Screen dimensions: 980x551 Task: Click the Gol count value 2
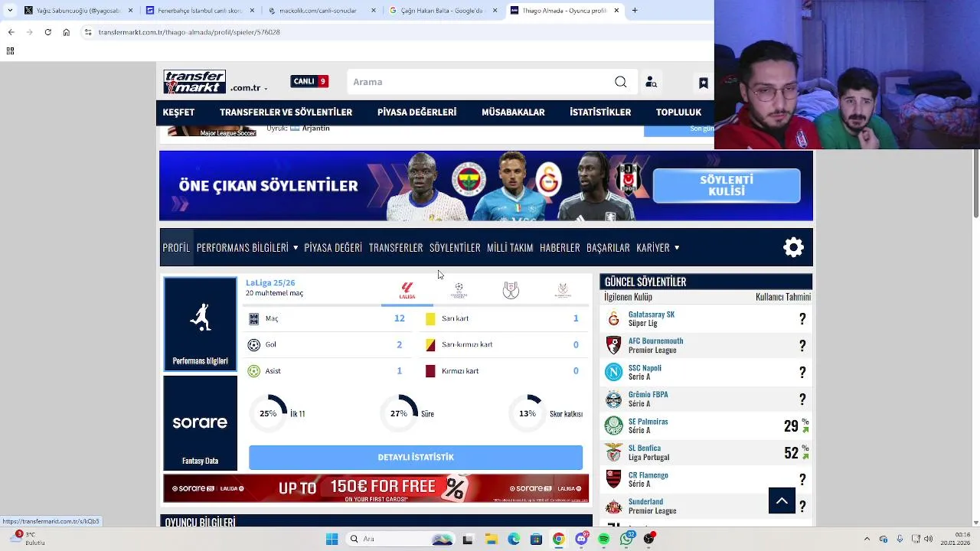coord(399,344)
